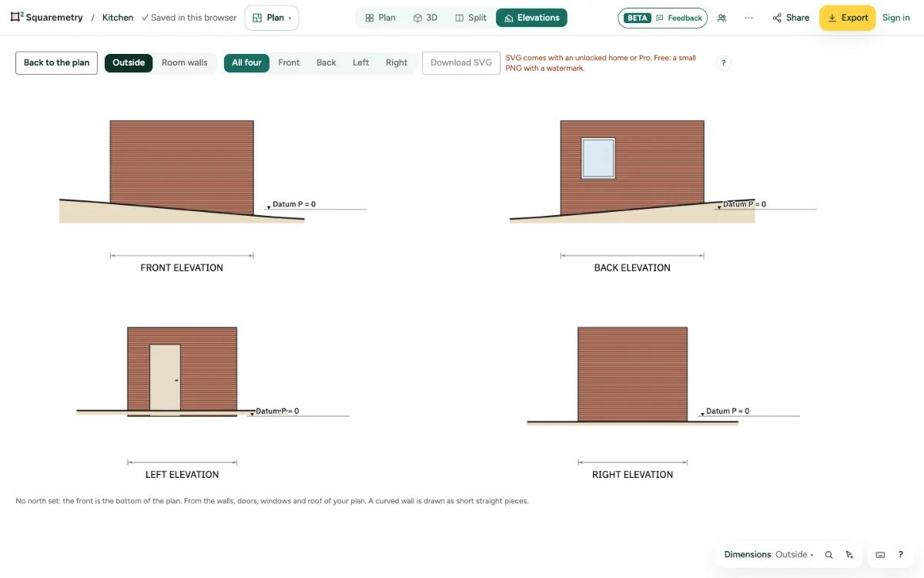This screenshot has height=578, width=924.
Task: Open the question mark help at bottom right
Action: pyautogui.click(x=900, y=555)
